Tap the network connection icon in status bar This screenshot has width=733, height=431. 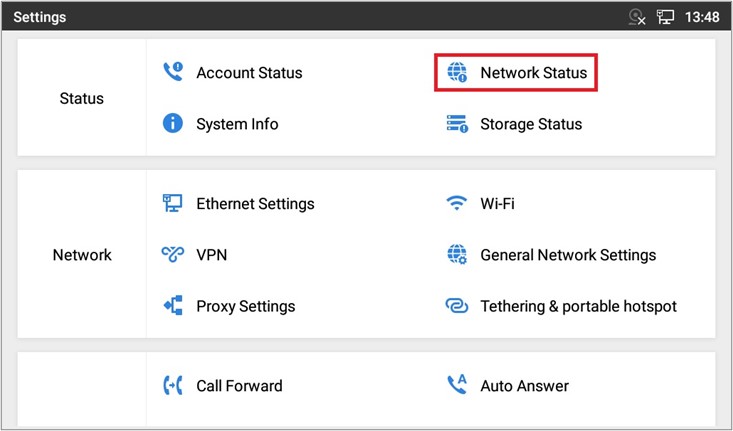(666, 17)
